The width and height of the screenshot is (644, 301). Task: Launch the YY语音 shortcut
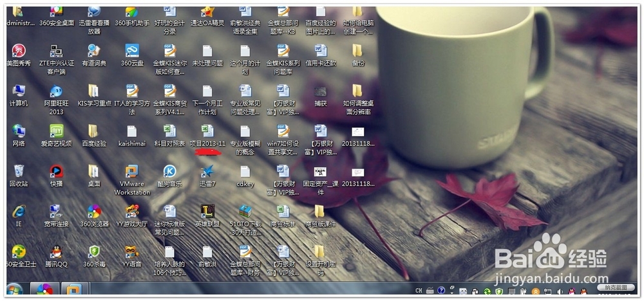click(132, 257)
